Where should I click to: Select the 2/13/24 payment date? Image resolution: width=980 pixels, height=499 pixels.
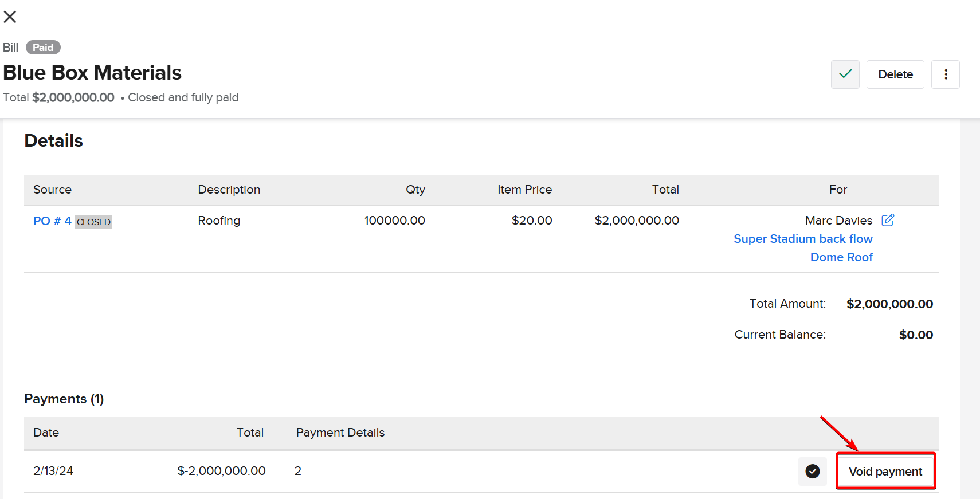pos(53,471)
